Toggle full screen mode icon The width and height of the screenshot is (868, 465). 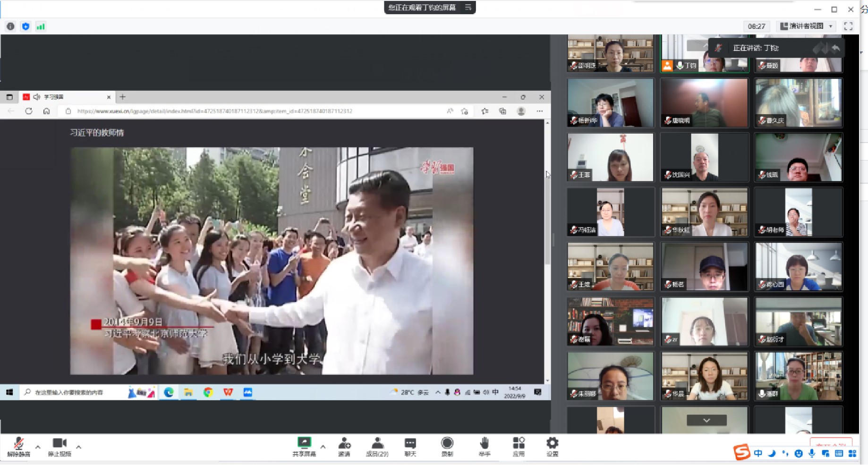pos(848,26)
